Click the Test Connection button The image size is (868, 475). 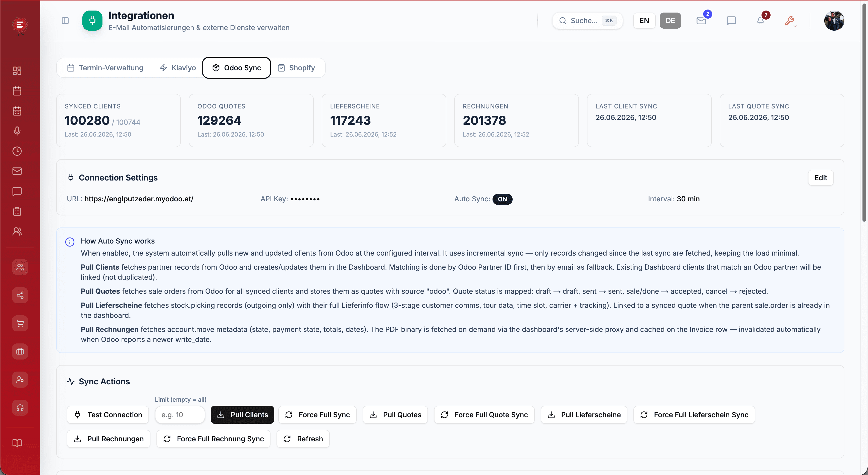click(108, 415)
